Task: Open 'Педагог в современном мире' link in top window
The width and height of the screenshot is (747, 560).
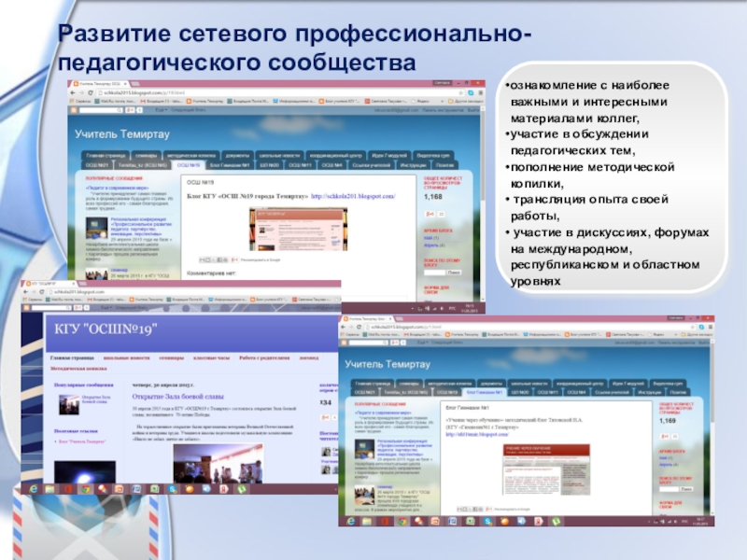Action: 117,188
